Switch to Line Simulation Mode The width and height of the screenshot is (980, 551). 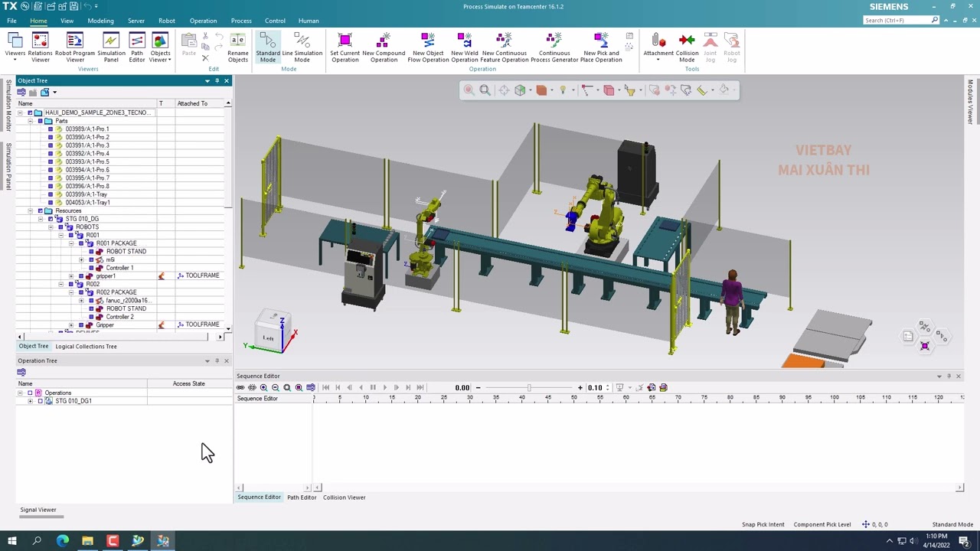pyautogui.click(x=302, y=47)
